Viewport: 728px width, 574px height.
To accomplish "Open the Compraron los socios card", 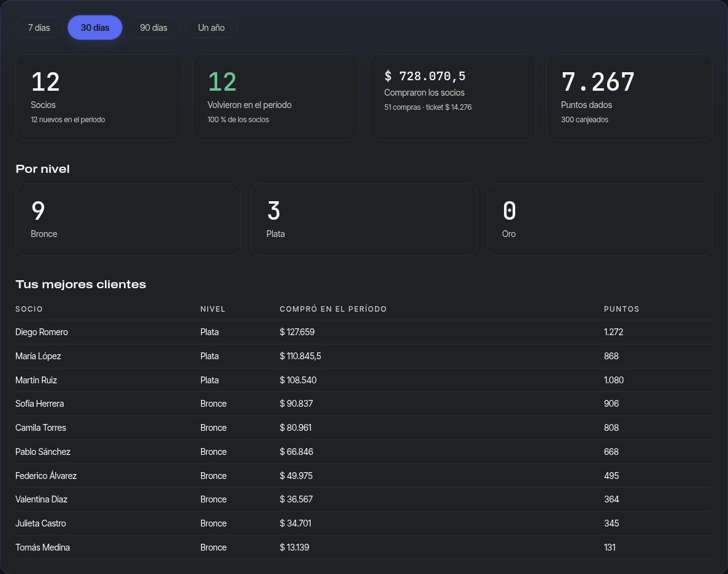I will [x=452, y=98].
